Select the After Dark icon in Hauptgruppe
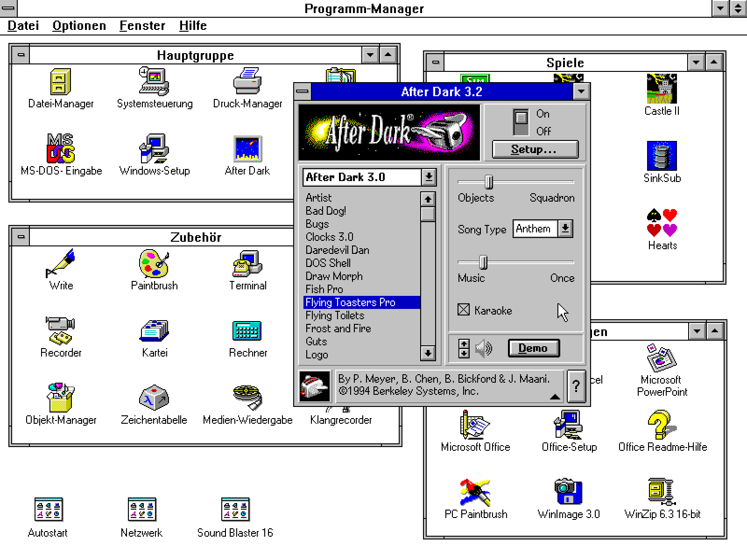The width and height of the screenshot is (747, 560). 247,148
